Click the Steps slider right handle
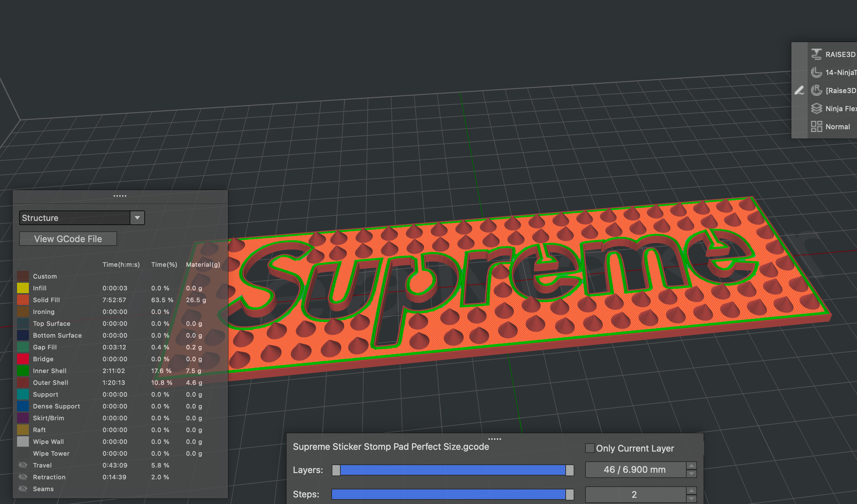The height and width of the screenshot is (504, 857). [x=569, y=494]
